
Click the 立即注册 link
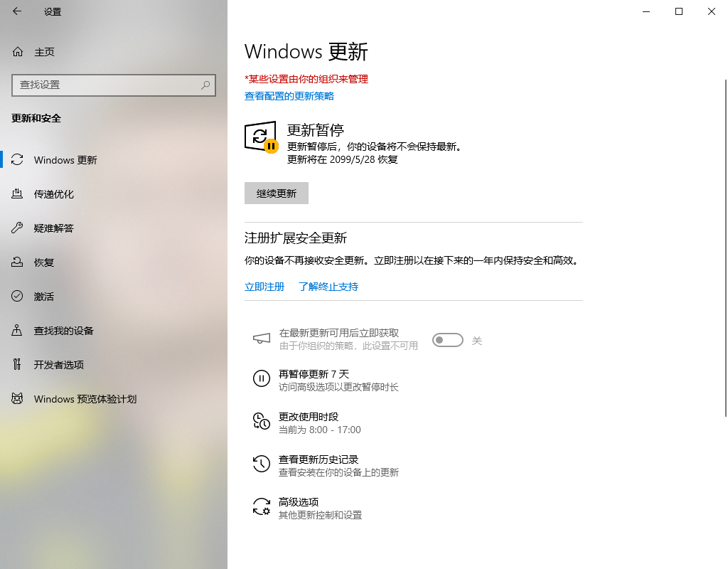pos(264,287)
